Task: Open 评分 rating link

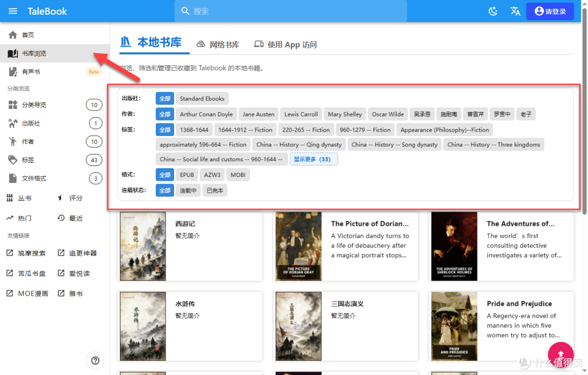Action: coord(70,198)
